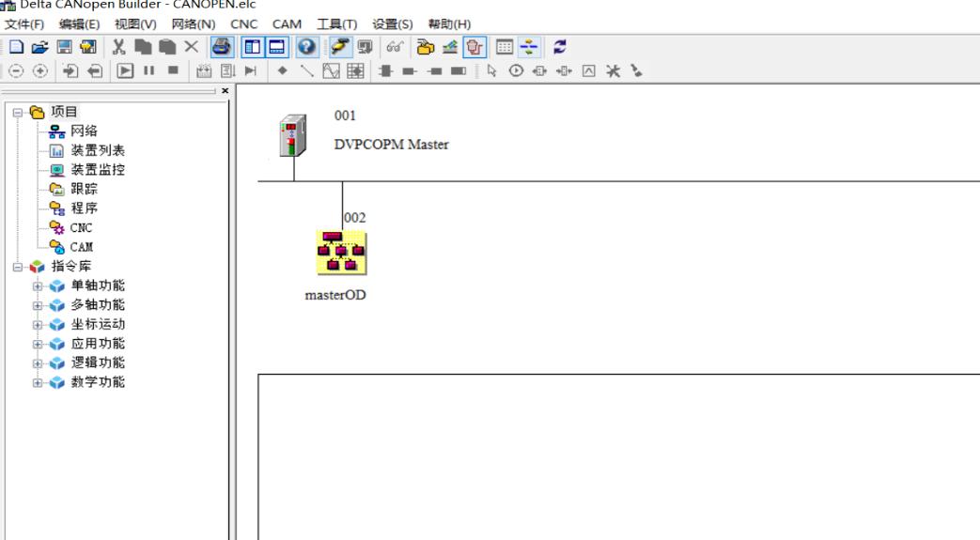Toggle the highlighted red device icon

coord(474,47)
